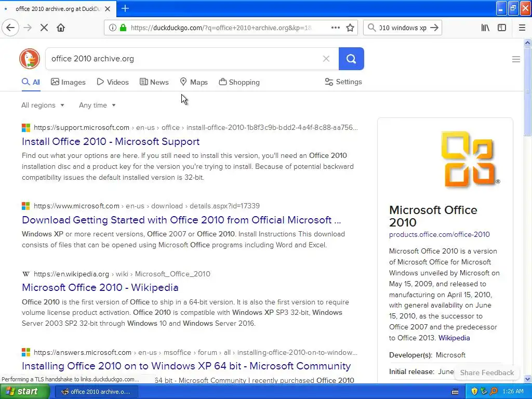Submit search bar query with arrow
Screen dimensions: 532x399
[434, 28]
